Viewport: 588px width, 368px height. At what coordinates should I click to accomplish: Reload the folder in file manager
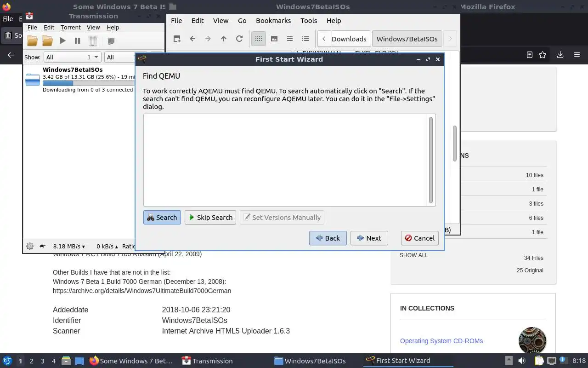(239, 39)
